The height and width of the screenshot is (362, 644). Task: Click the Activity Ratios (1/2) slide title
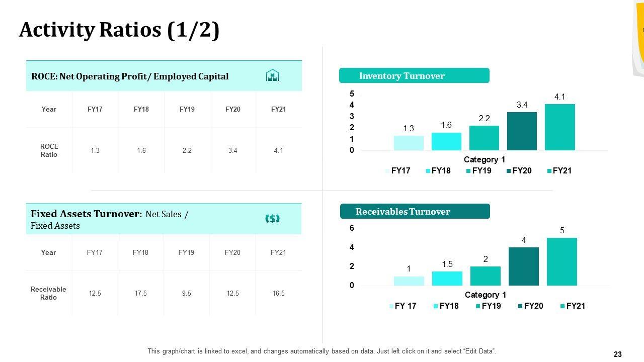pos(119,30)
